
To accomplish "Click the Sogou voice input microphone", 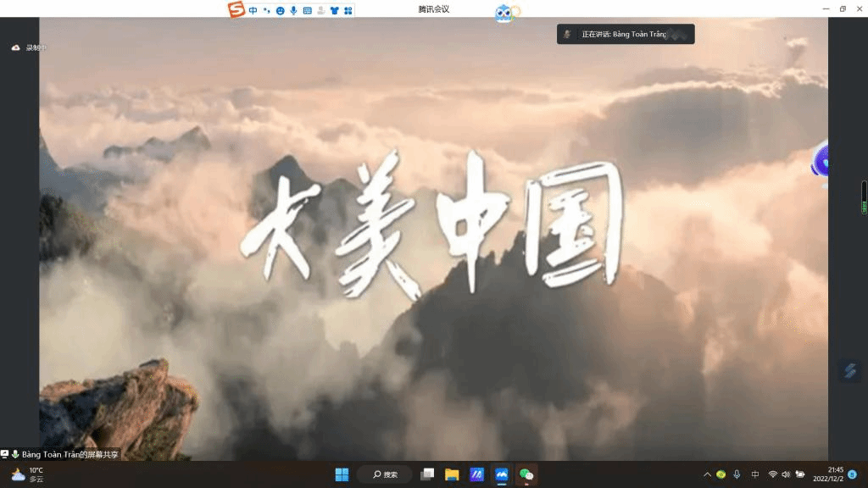I will point(293,10).
